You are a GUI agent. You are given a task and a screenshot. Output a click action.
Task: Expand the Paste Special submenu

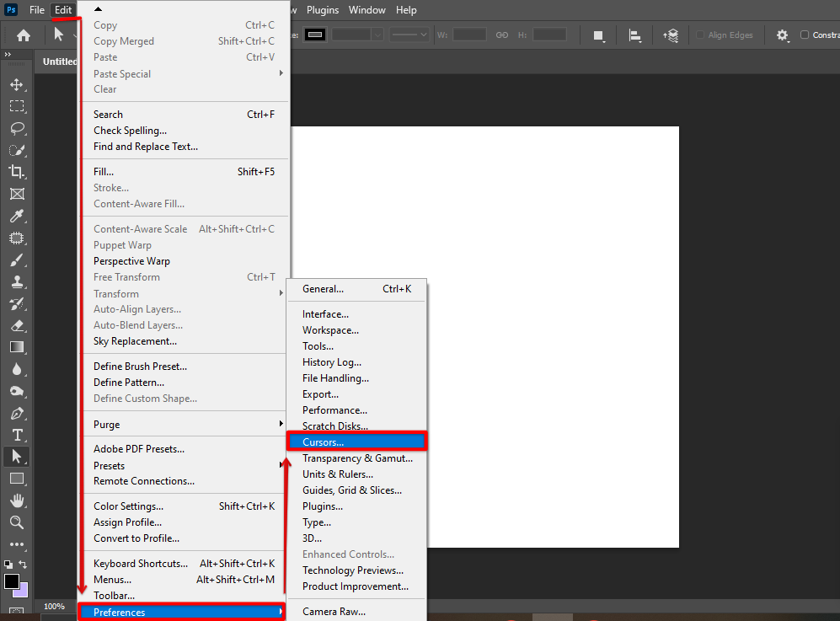(x=121, y=73)
